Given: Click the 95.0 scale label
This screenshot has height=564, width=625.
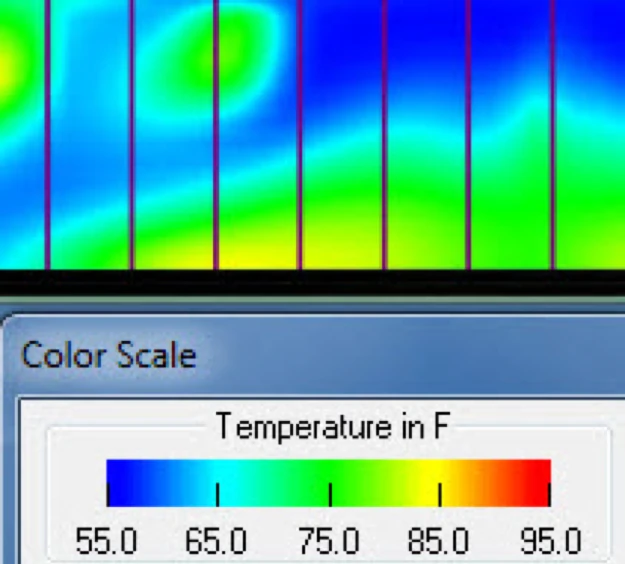Looking at the screenshot, I should click(x=551, y=540).
